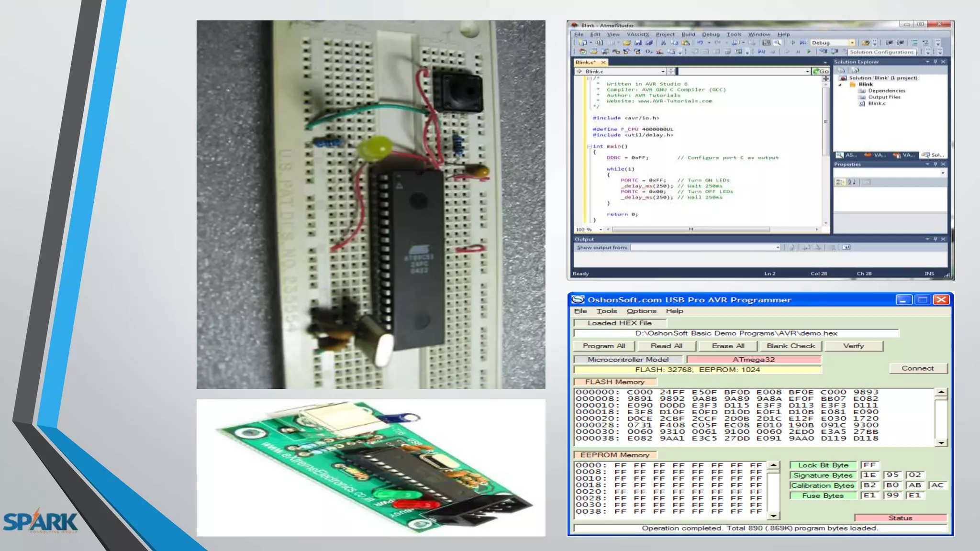Viewport: 980px width, 551px height.
Task: Click the Cut scissors icon
Action: pos(663,43)
